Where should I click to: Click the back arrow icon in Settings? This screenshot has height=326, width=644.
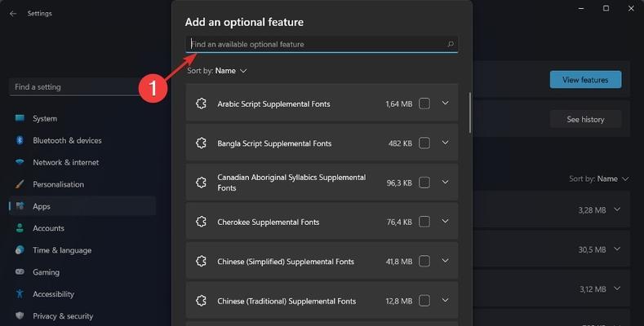[x=13, y=14]
